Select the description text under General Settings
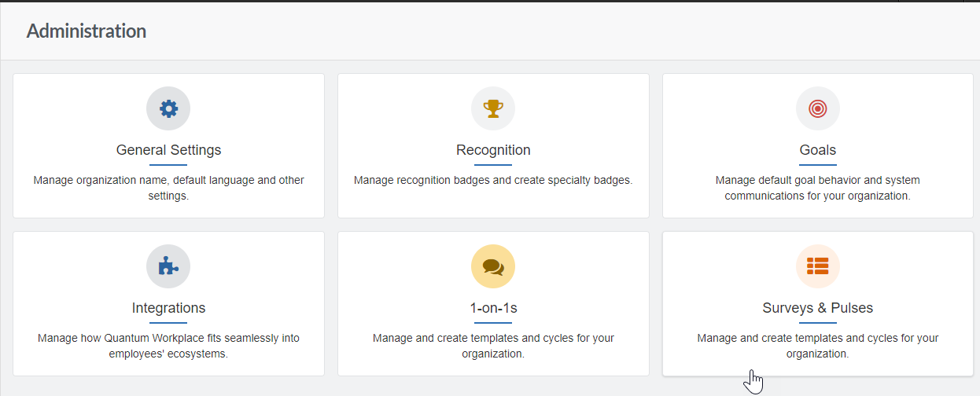The image size is (980, 396). pyautogui.click(x=168, y=188)
